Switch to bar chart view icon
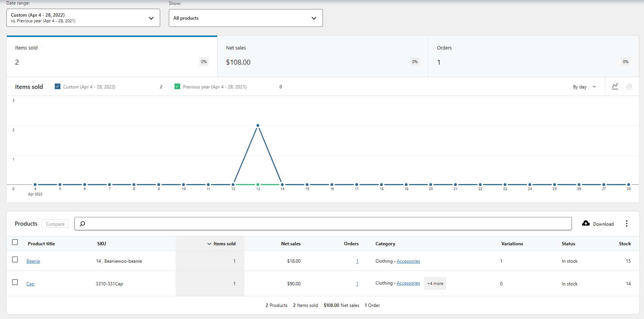The image size is (644, 319). pyautogui.click(x=629, y=87)
